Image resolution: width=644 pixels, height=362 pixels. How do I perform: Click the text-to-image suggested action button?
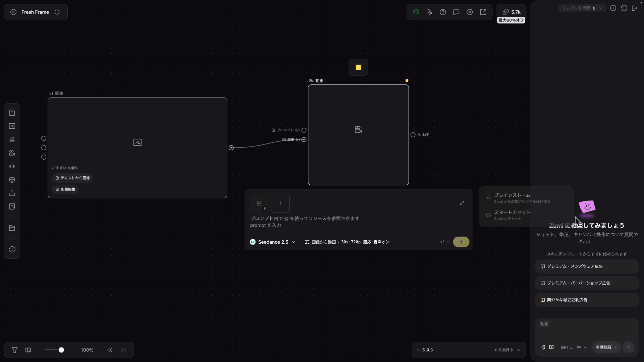tap(72, 178)
